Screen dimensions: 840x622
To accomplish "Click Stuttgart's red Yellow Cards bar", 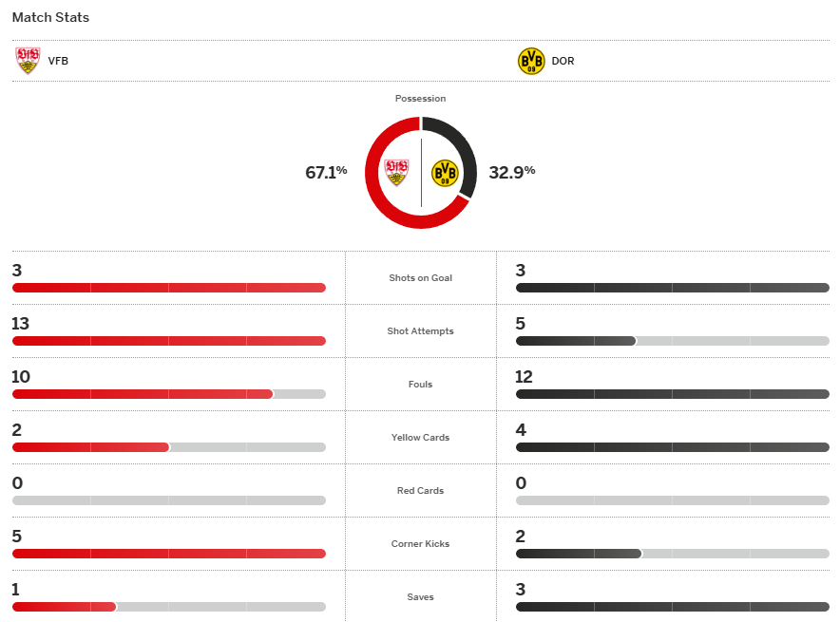I will point(90,447).
